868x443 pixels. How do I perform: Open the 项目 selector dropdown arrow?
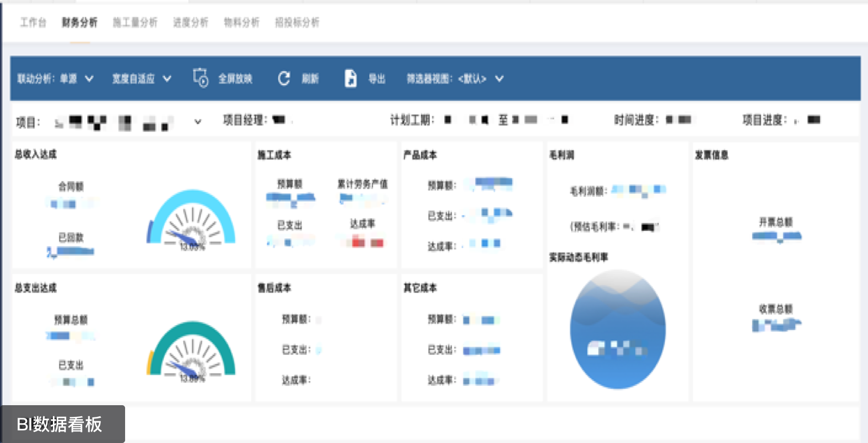pos(198,122)
